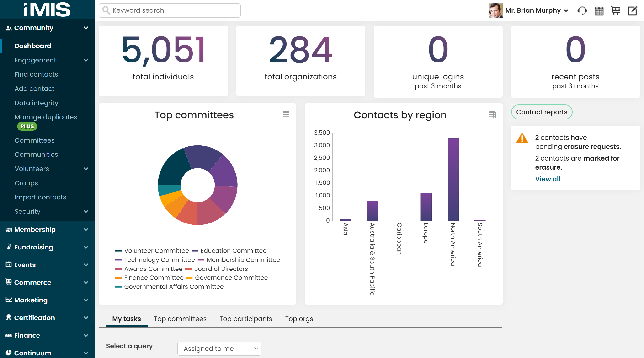Click the View all link
Viewport: 644px width, 358px height.
click(548, 179)
